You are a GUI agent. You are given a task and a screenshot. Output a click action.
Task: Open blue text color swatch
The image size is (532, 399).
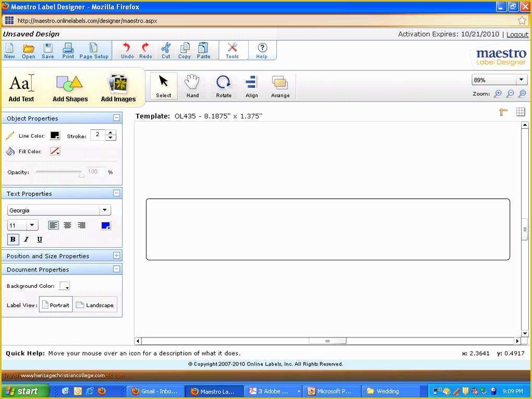pyautogui.click(x=105, y=226)
